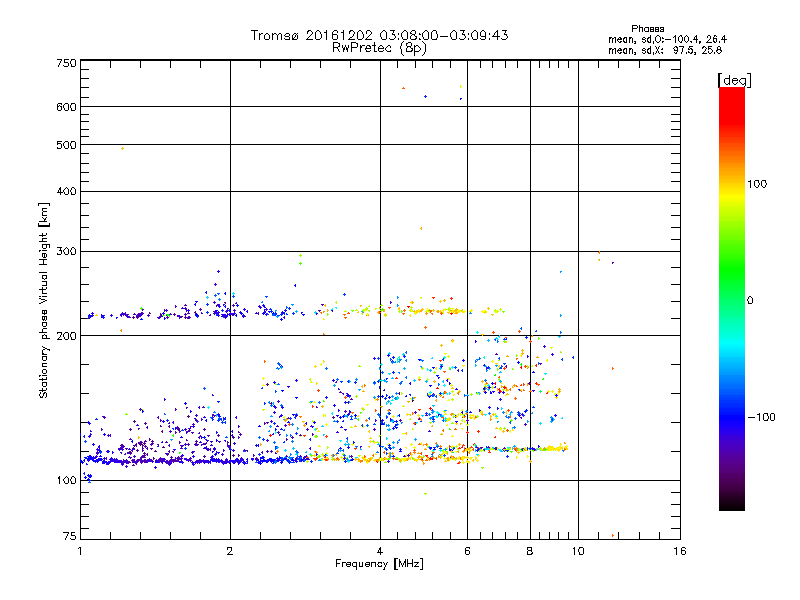Click the y-axis tick label '300'

coord(67,252)
